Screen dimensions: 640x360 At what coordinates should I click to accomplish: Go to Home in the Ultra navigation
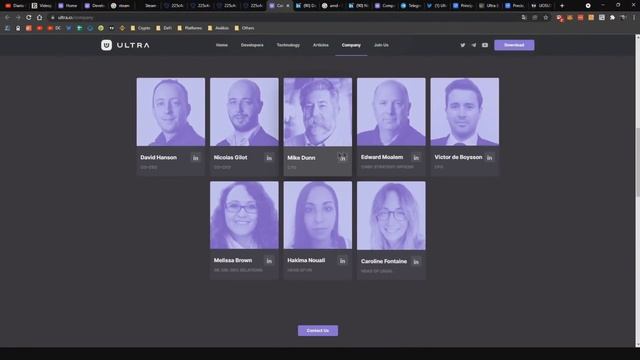point(222,45)
